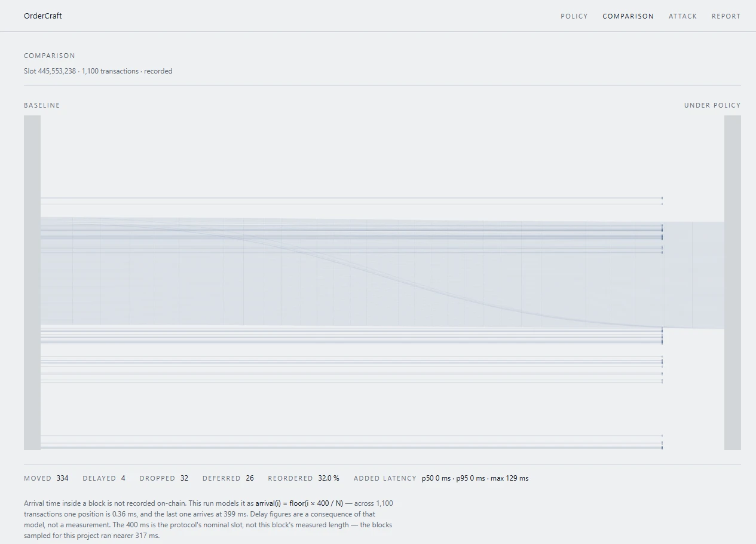Go to the Report tab
The width and height of the screenshot is (756, 544).
726,16
